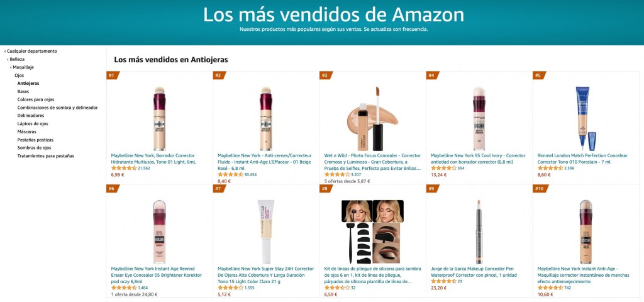Viewport: 644px width, 302px height.
Task: Open the silicone eyeshadow crease kit image
Action: coord(372,232)
